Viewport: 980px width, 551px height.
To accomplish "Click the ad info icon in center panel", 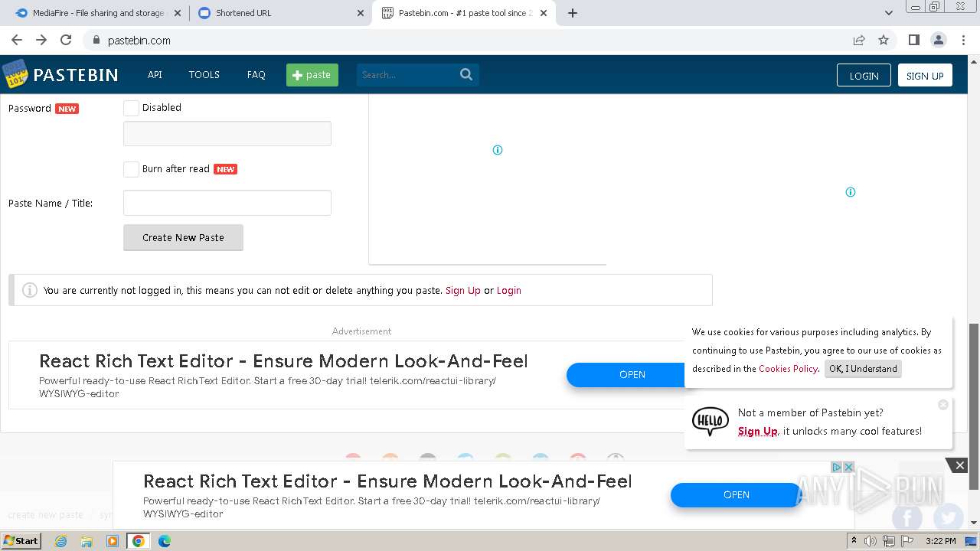I will tap(498, 150).
